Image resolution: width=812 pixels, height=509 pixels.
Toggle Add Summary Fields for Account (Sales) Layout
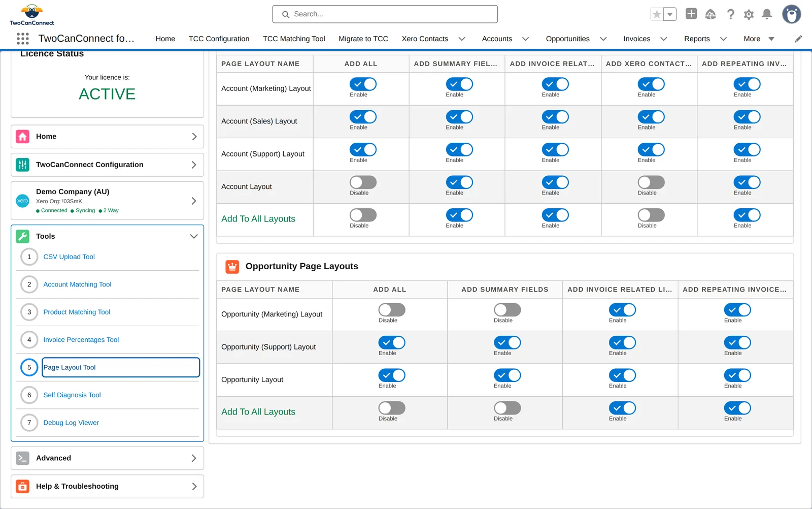pos(459,117)
